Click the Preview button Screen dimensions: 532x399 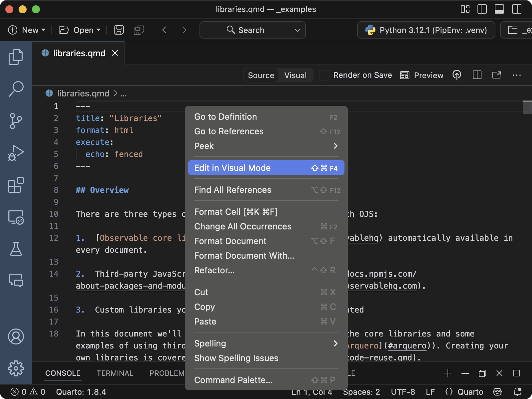pos(422,75)
